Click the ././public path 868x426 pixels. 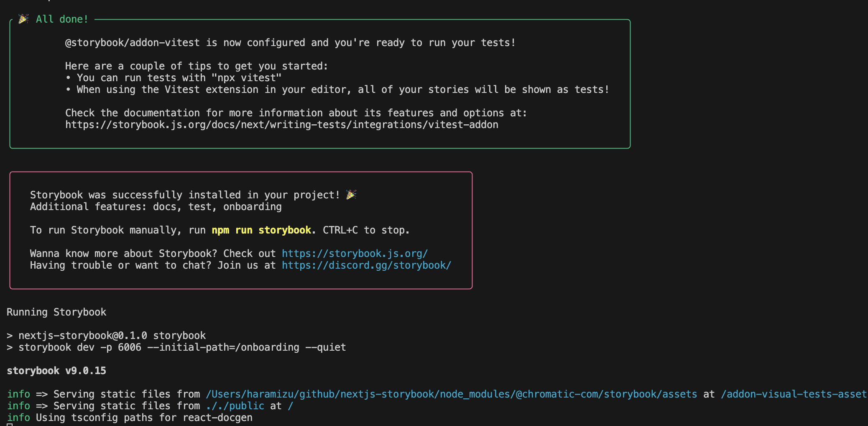(235, 406)
